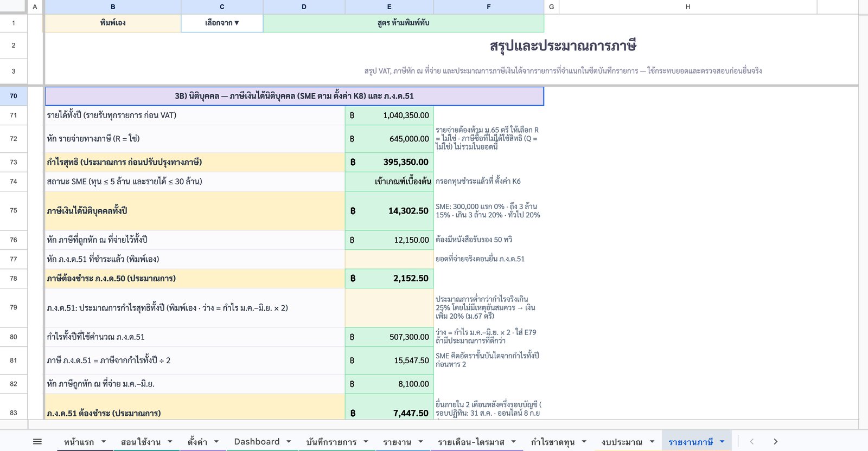Select the รายงาน sheet tab
Viewport: 868px width, 451px height.
click(397, 442)
